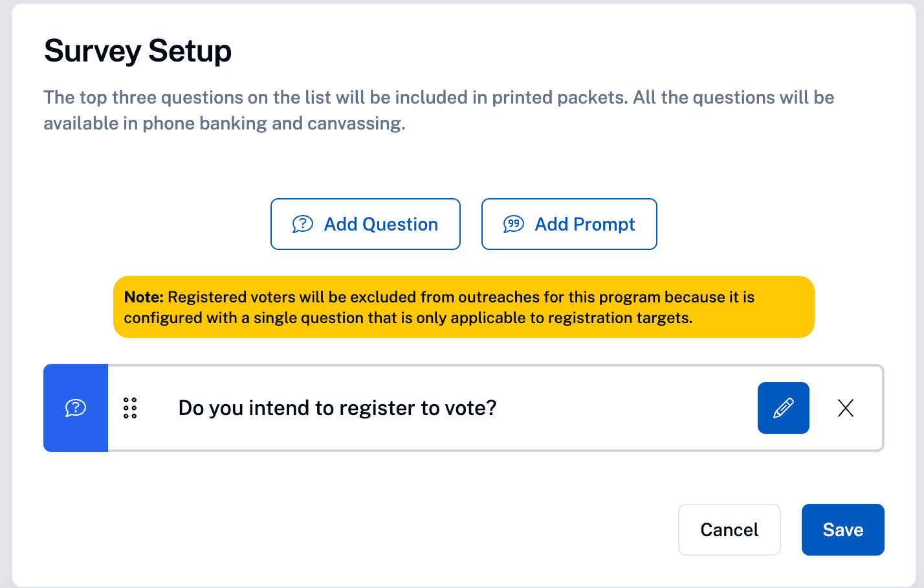The height and width of the screenshot is (588, 924).
Task: Cancel the survey setup
Action: pos(729,530)
